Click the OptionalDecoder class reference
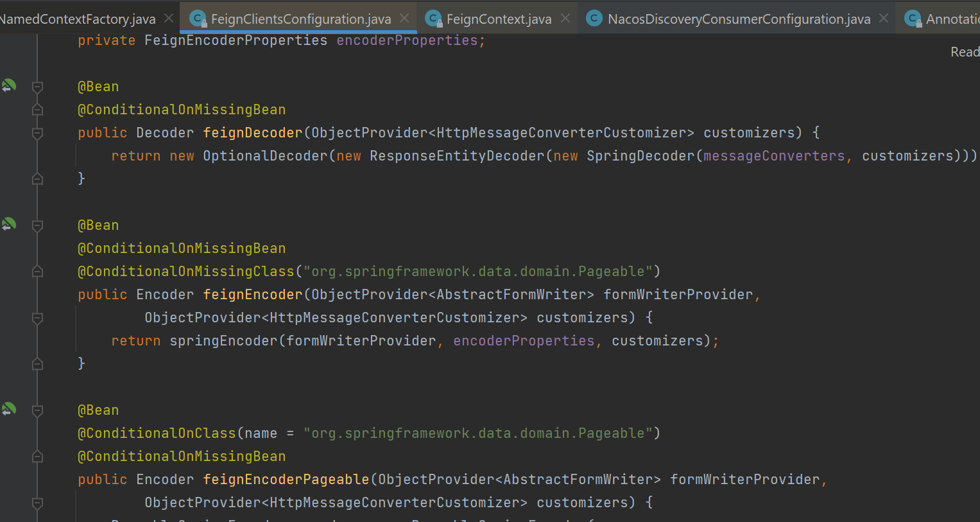This screenshot has width=980, height=522. coord(265,156)
